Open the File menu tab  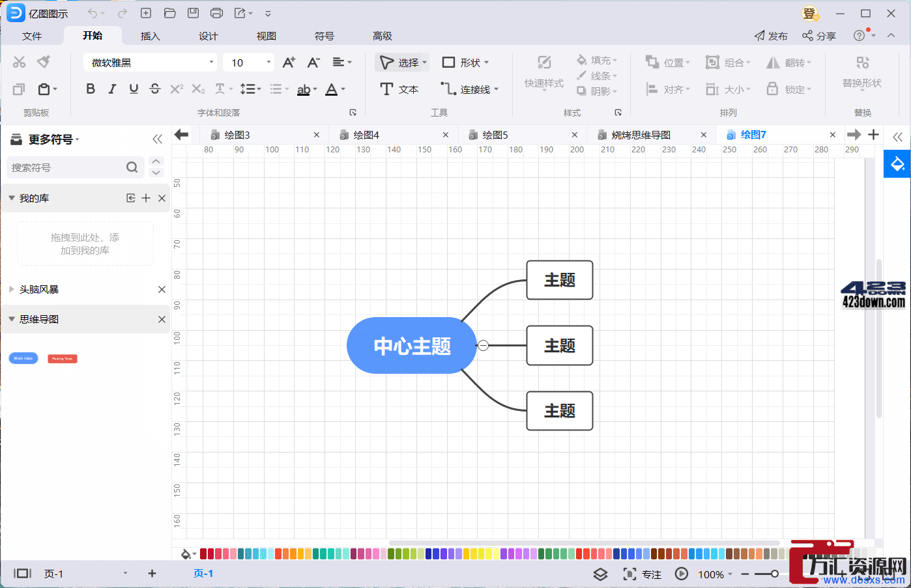32,36
